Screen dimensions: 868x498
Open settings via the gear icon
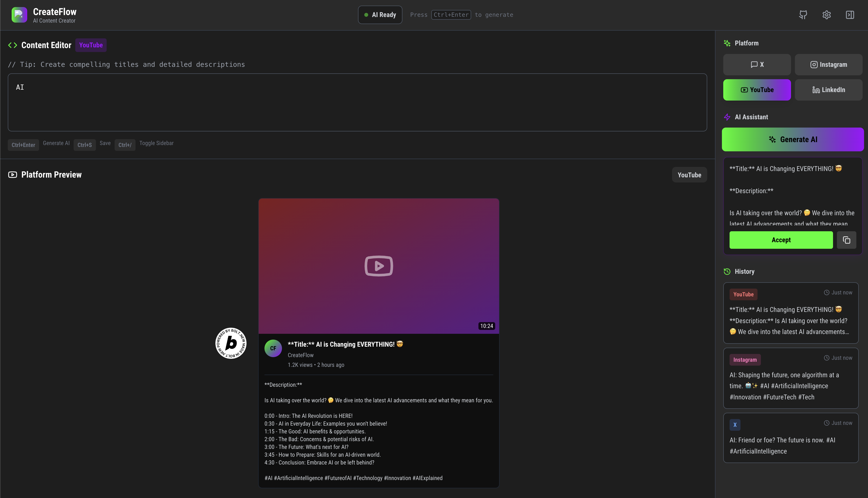coord(826,15)
